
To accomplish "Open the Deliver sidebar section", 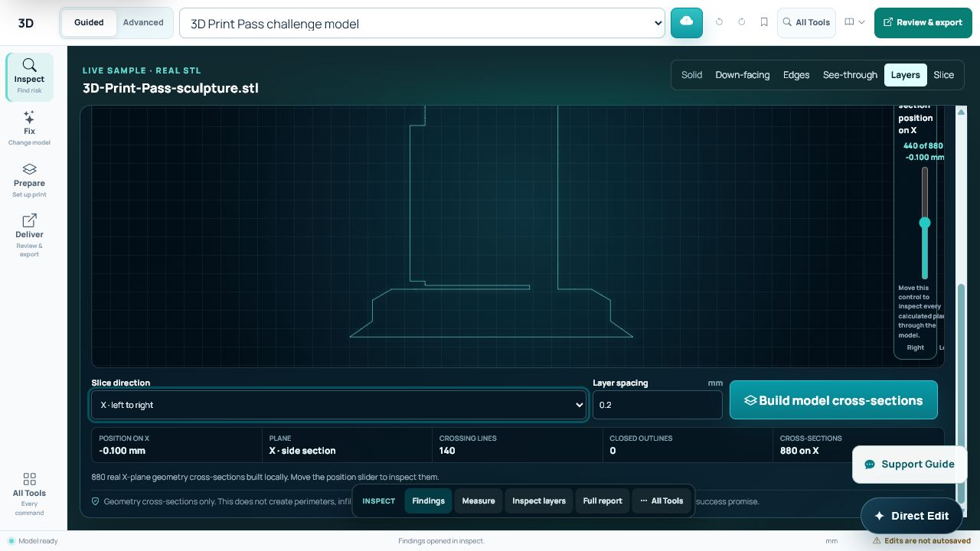I will [x=29, y=235].
